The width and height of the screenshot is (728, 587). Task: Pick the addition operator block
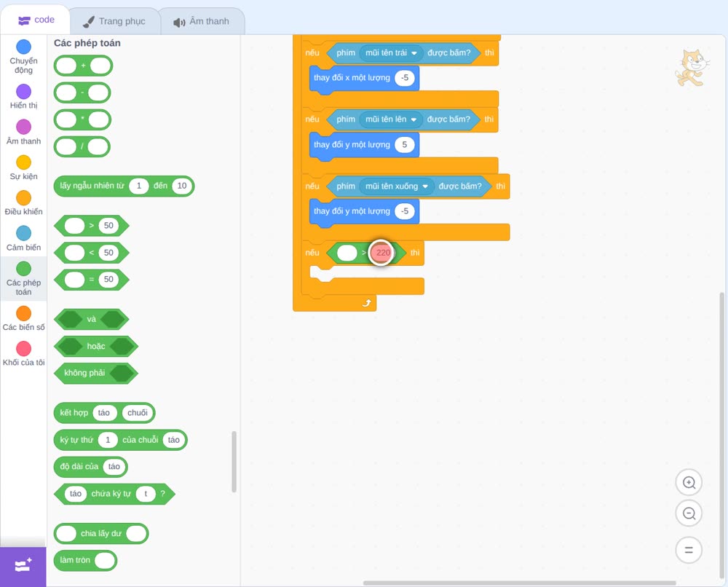[x=83, y=66]
